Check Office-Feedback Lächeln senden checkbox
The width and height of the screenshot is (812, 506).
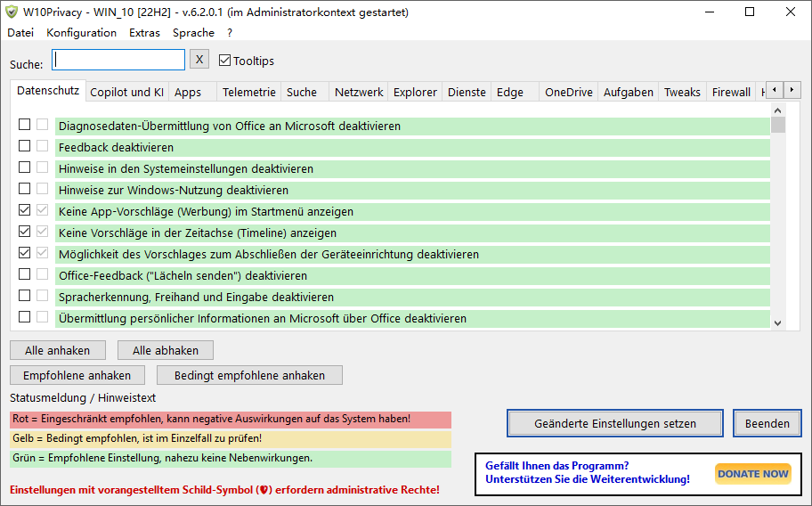[24, 273]
